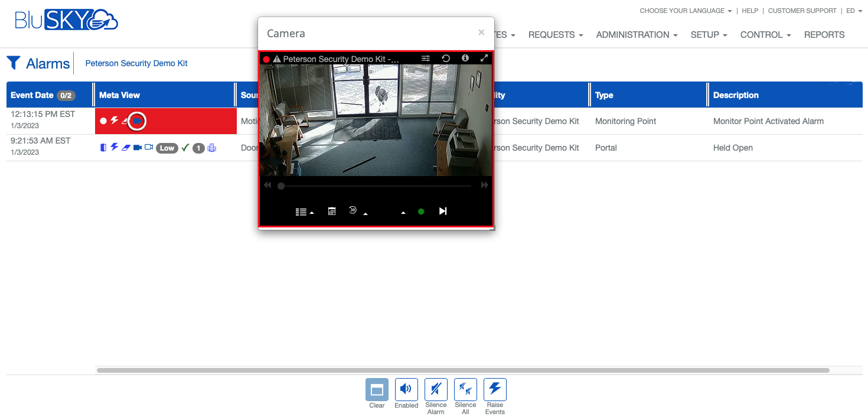Open the Control menu

tap(765, 35)
